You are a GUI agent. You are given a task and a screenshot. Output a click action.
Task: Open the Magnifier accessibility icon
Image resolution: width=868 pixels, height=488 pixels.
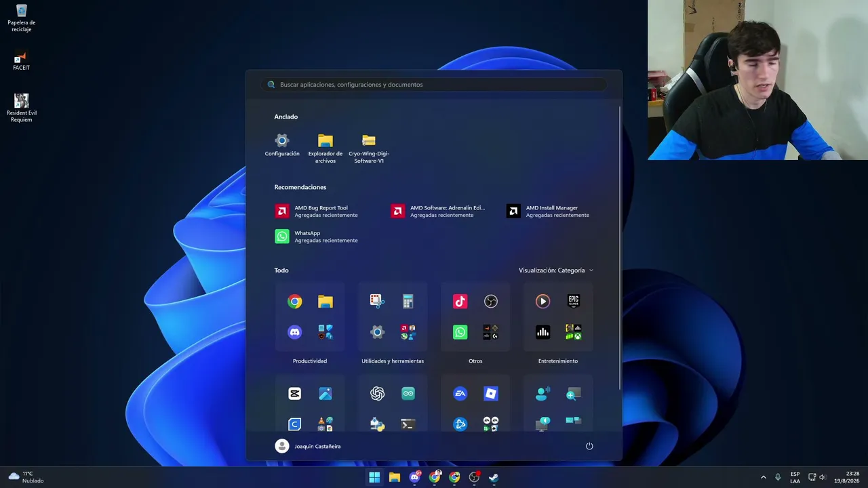[574, 394]
